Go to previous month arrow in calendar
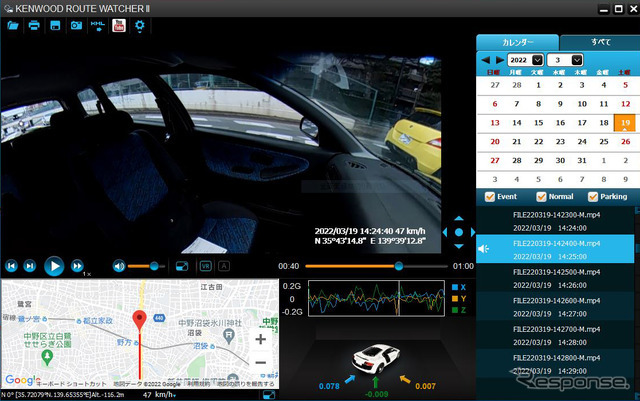This screenshot has width=640, height=401. pos(485,60)
